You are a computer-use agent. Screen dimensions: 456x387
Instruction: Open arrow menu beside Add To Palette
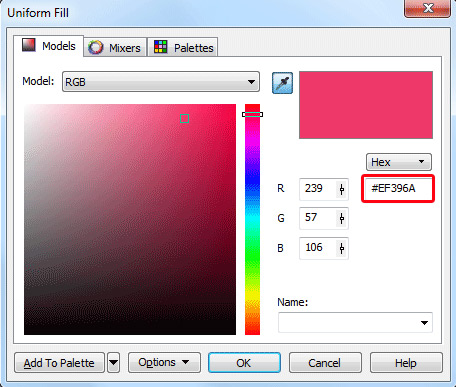[x=114, y=363]
